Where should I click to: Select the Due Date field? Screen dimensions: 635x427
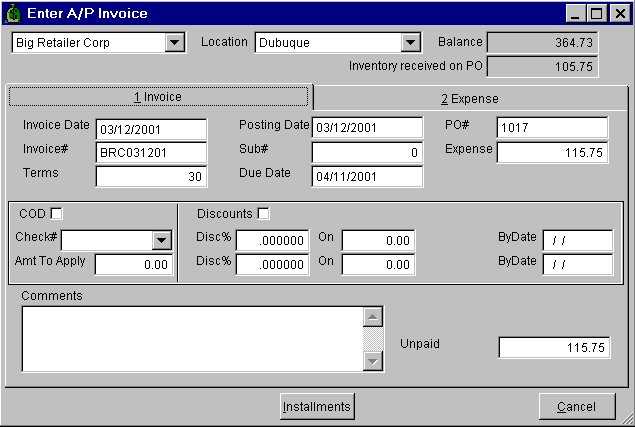367,176
